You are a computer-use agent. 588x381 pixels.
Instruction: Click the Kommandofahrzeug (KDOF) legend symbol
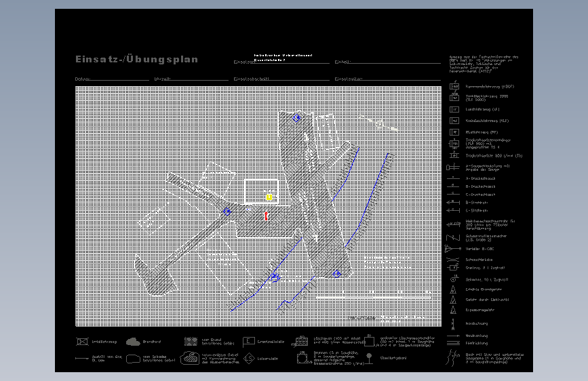pos(454,85)
